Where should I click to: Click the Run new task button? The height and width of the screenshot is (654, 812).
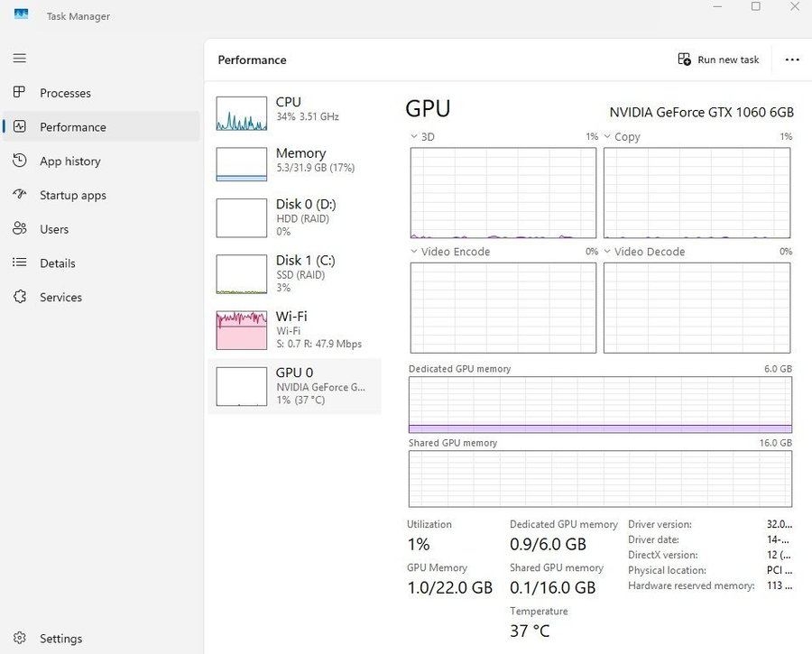pyautogui.click(x=719, y=60)
